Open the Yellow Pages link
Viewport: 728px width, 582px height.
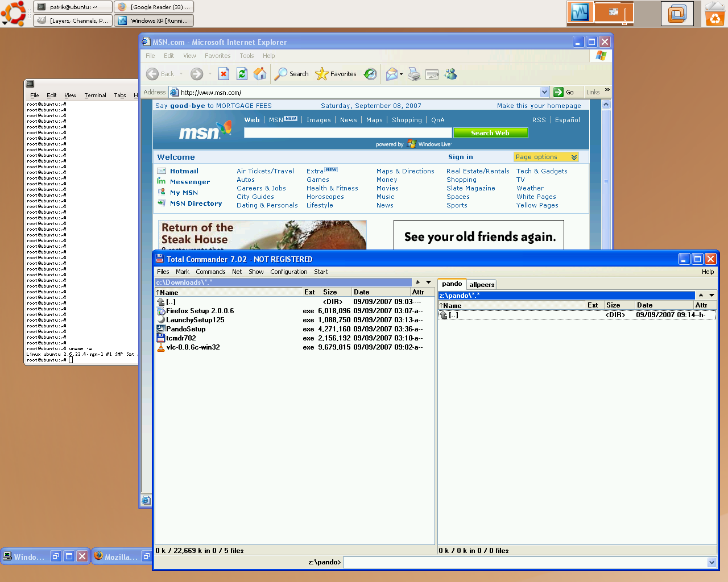point(537,205)
